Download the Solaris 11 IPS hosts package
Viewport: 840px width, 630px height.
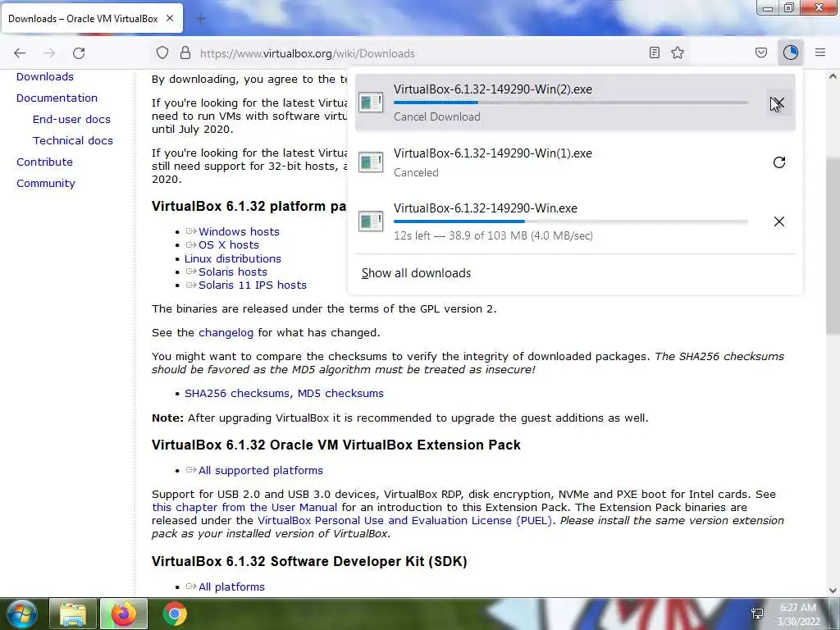point(253,285)
